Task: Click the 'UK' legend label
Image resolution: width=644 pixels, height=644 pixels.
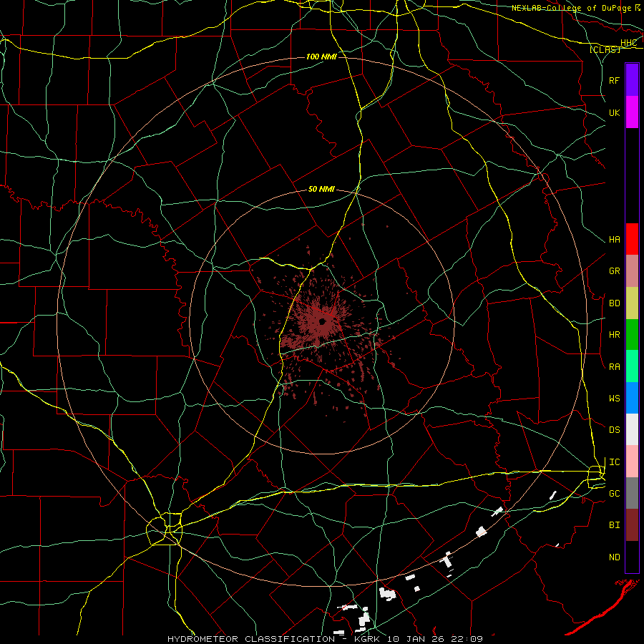Action: click(x=615, y=113)
